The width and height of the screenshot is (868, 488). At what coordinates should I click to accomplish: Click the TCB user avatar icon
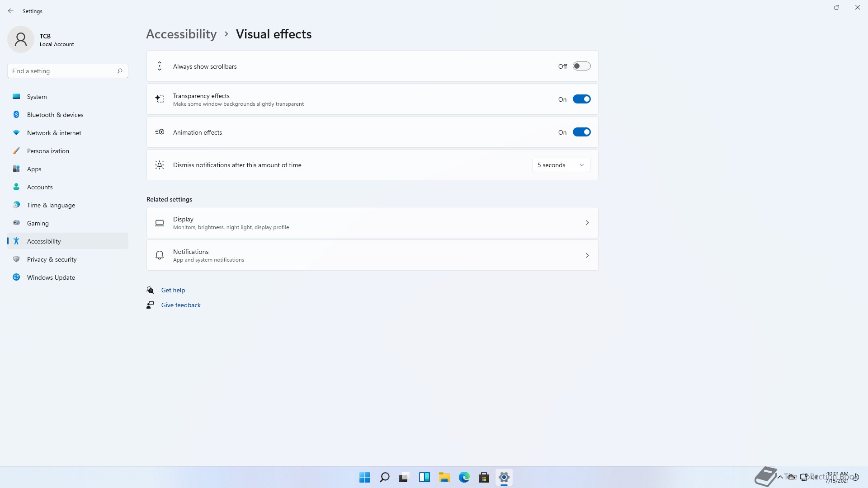pyautogui.click(x=21, y=39)
